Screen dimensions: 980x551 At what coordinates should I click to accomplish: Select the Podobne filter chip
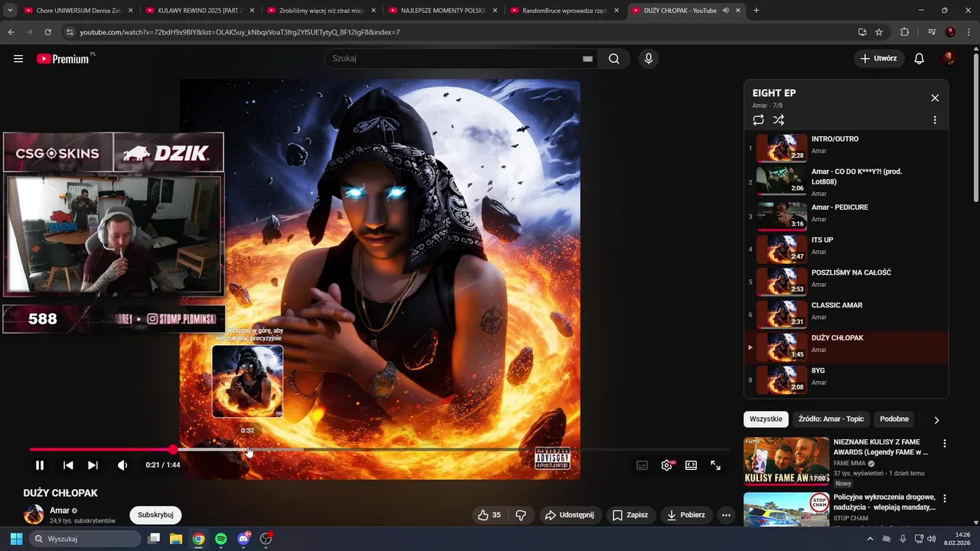(894, 419)
